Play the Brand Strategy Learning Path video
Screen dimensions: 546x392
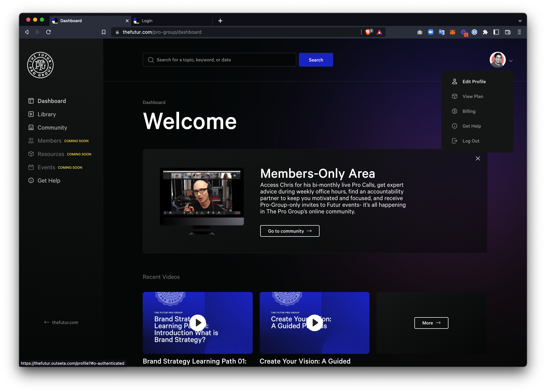point(198,323)
